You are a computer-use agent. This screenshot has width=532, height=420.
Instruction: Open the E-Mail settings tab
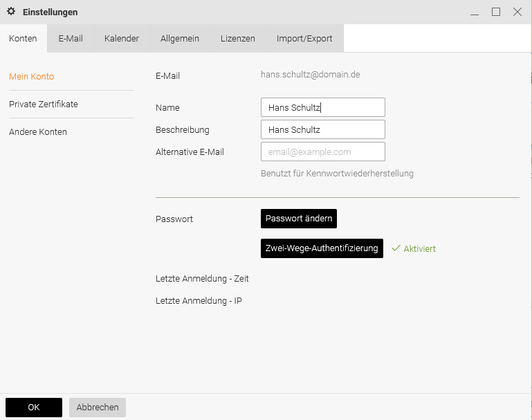pyautogui.click(x=71, y=39)
